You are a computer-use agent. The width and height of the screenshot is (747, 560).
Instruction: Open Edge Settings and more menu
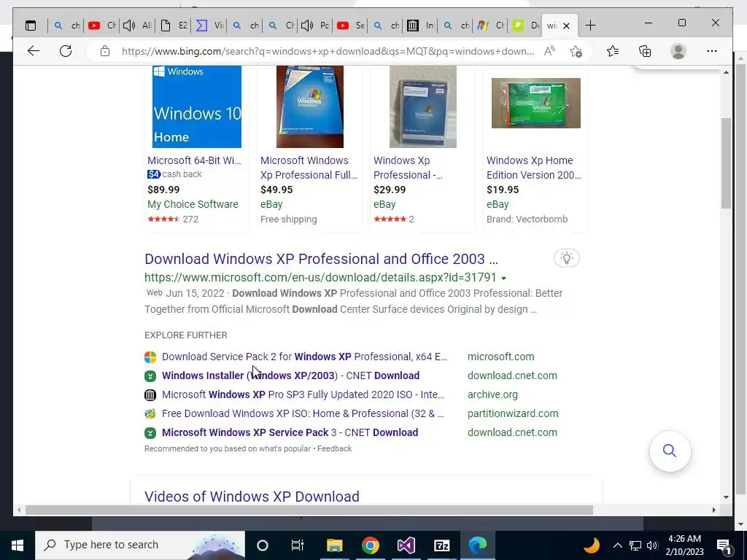[x=712, y=51]
